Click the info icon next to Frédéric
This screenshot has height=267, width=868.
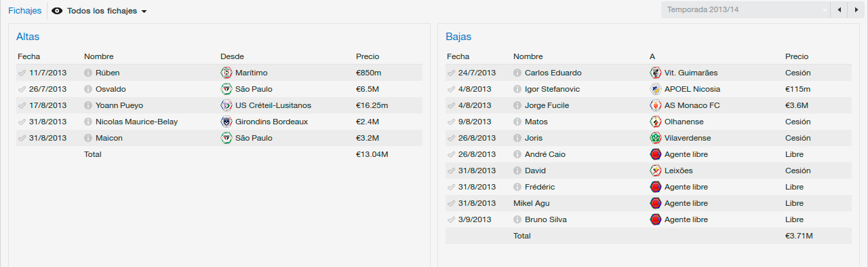[x=517, y=187]
